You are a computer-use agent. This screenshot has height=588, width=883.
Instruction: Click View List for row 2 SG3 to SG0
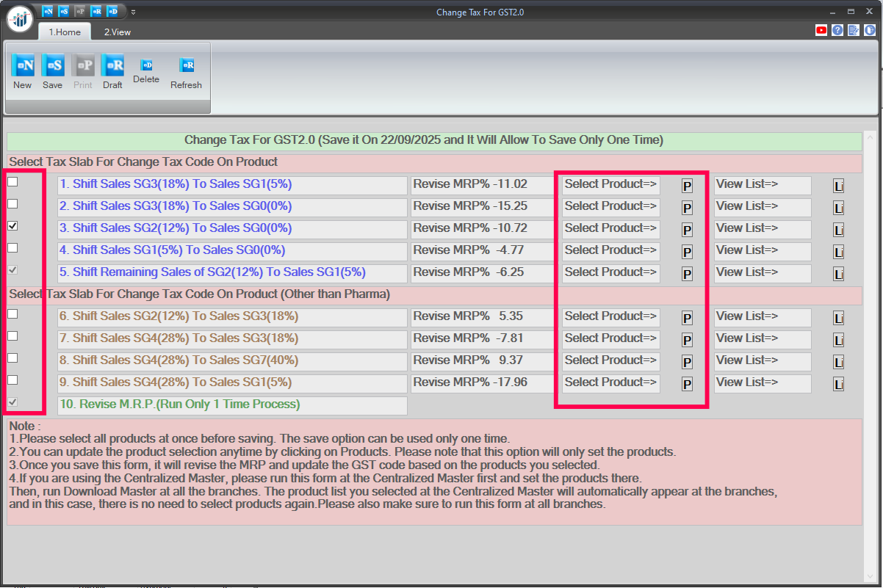[x=762, y=206]
